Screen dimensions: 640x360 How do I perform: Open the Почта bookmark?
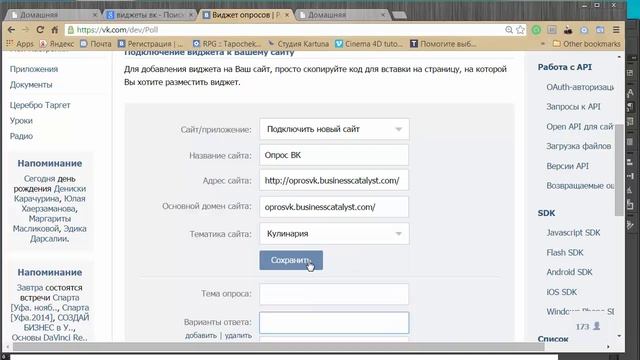pyautogui.click(x=96, y=44)
